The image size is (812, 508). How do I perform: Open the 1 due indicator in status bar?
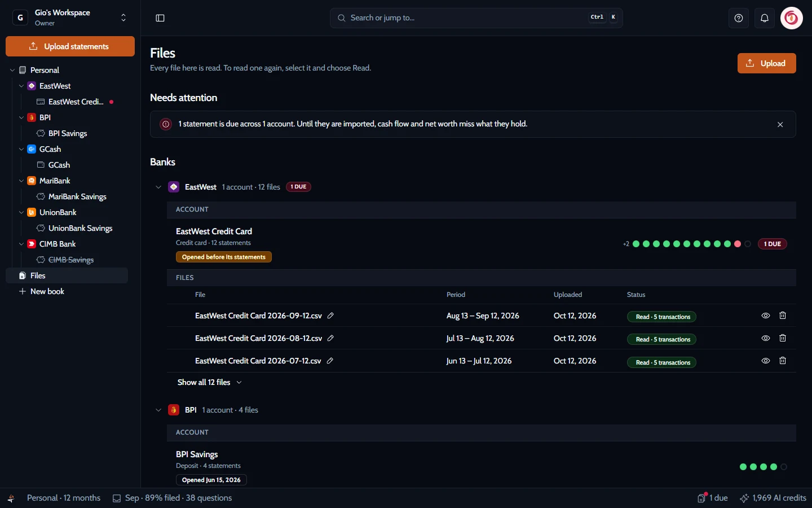pyautogui.click(x=713, y=498)
